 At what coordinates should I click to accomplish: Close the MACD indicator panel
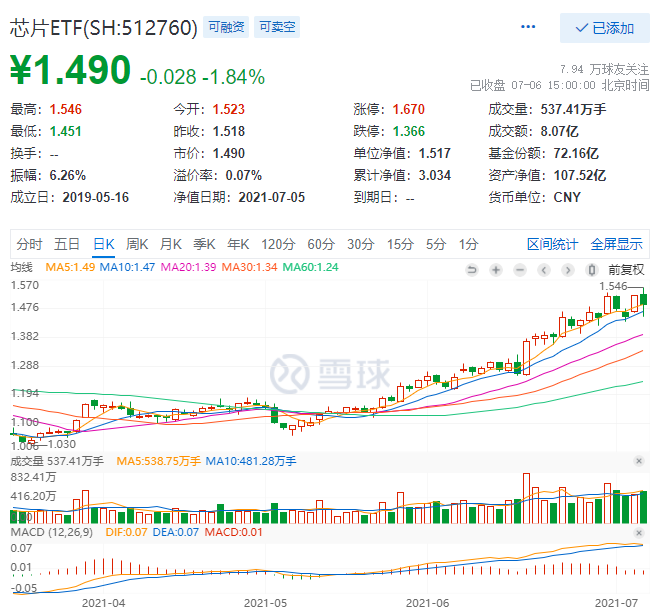(x=639, y=532)
